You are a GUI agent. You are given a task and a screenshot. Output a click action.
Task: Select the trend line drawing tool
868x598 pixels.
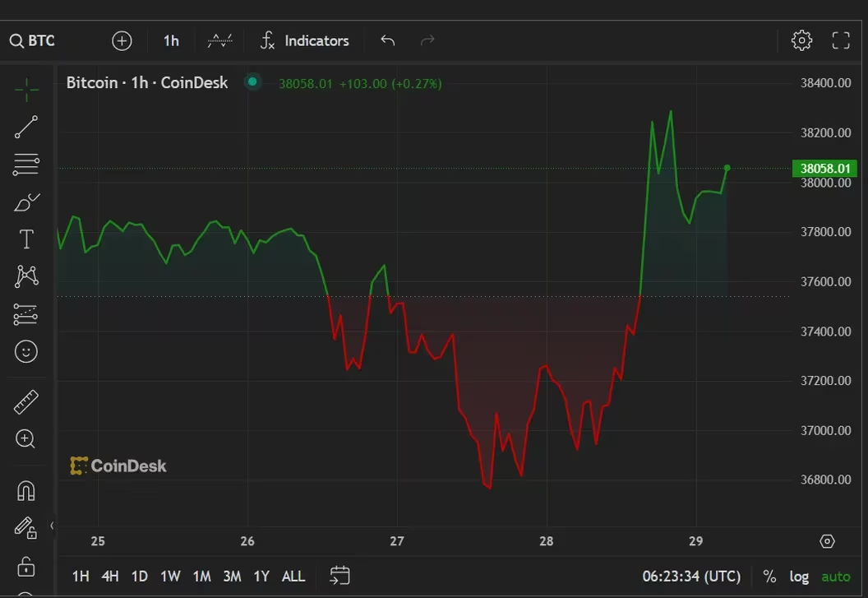tap(26, 127)
